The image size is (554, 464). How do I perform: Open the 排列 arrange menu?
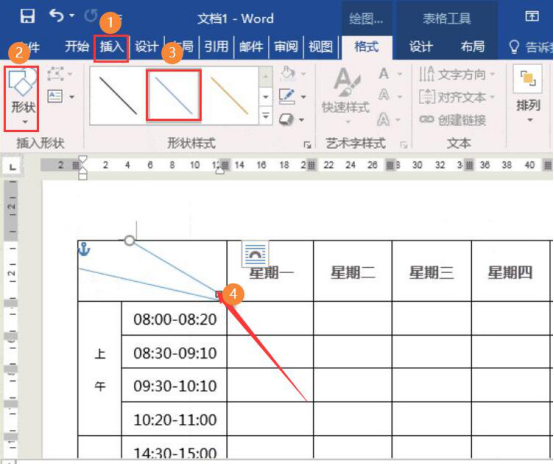(528, 94)
